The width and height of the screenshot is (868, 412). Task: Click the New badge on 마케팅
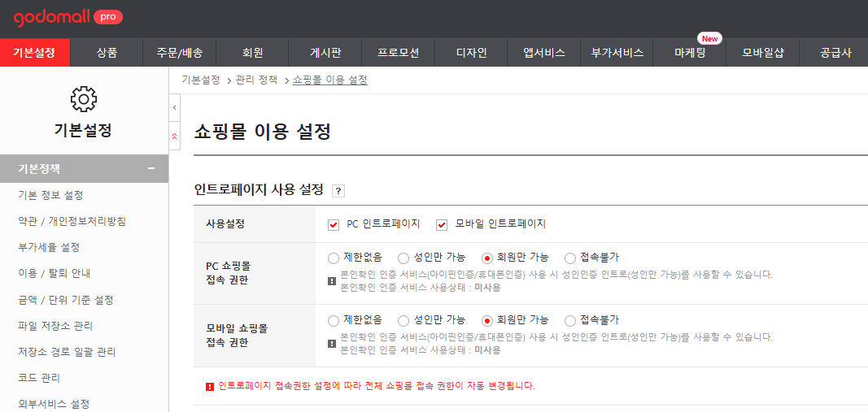tap(709, 39)
